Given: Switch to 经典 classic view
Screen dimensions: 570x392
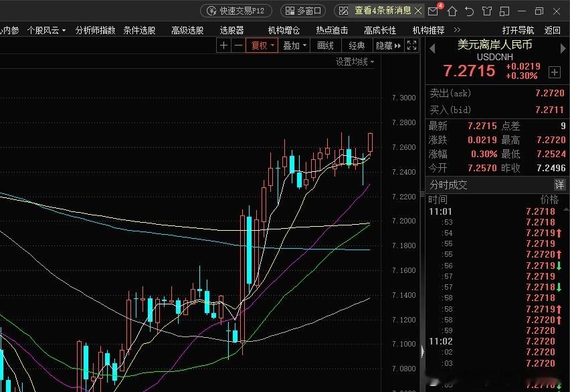Looking at the screenshot, I should 357,45.
